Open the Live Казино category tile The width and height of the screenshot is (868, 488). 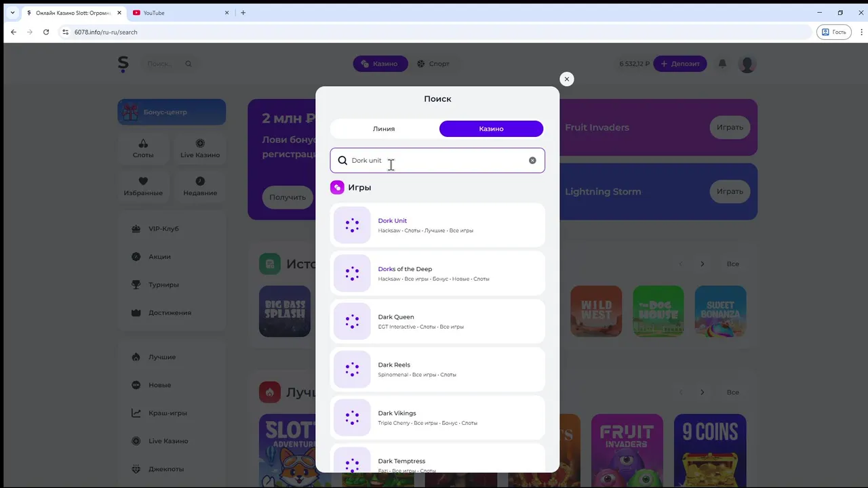tap(200, 149)
